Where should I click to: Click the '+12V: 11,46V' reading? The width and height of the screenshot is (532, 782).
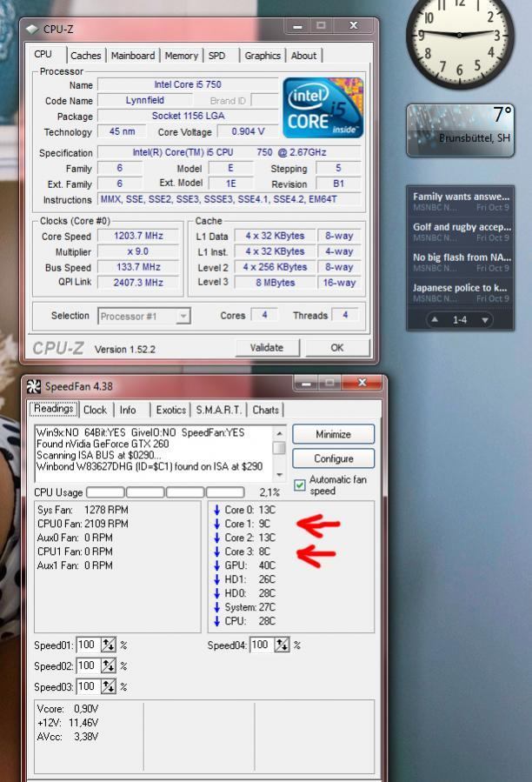click(x=68, y=723)
